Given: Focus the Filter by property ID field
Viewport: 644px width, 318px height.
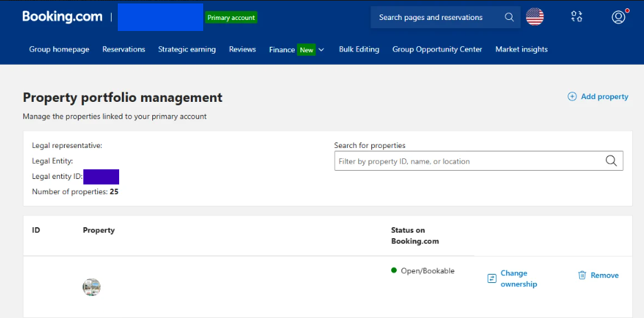Looking at the screenshot, I should click(x=479, y=161).
